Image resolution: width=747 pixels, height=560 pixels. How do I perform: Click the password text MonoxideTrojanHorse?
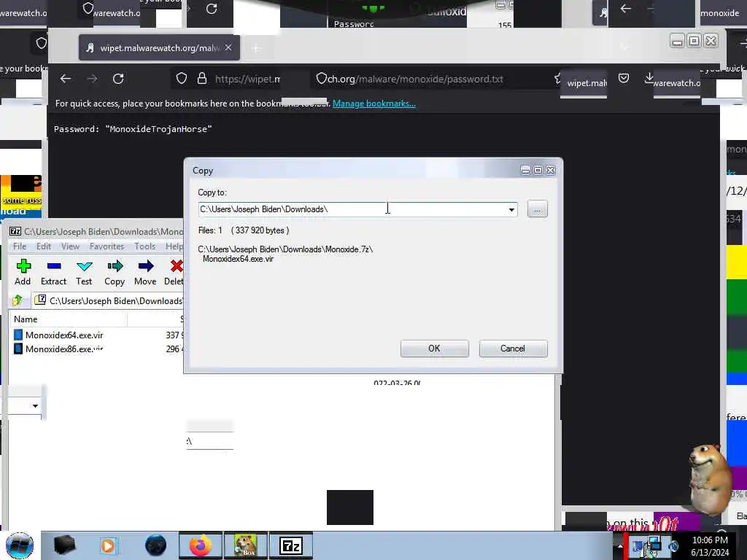158,129
